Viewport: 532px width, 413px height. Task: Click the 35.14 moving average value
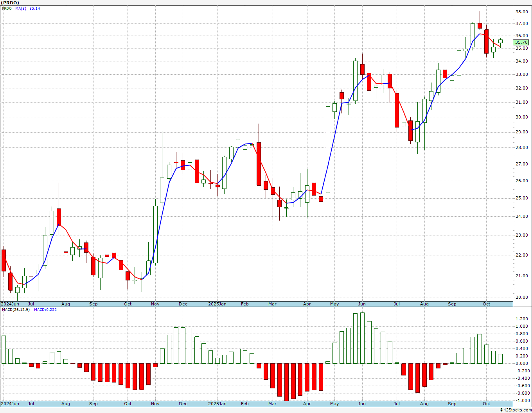pyautogui.click(x=34, y=9)
